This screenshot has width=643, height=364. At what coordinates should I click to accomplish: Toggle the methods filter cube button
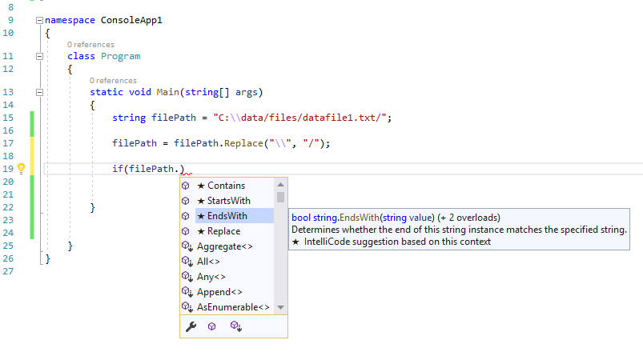coord(211,326)
